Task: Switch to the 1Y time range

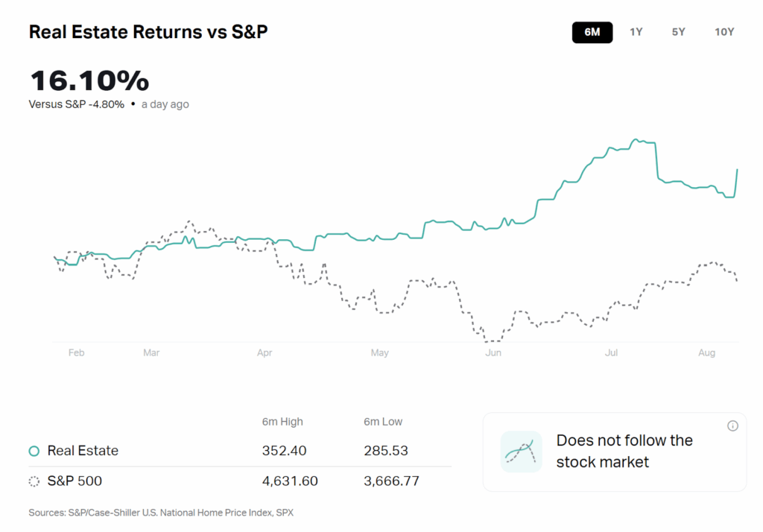Action: click(636, 32)
